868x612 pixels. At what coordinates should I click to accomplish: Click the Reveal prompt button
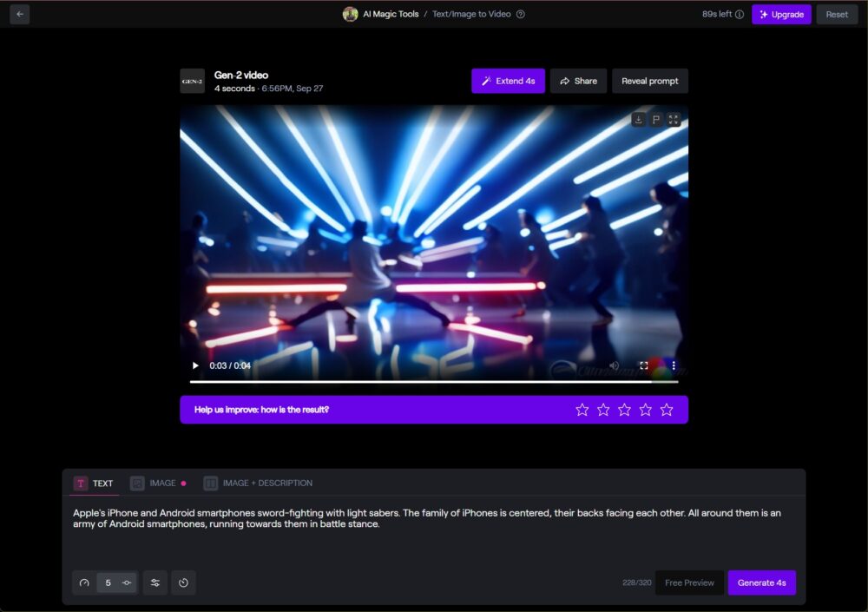pos(650,81)
